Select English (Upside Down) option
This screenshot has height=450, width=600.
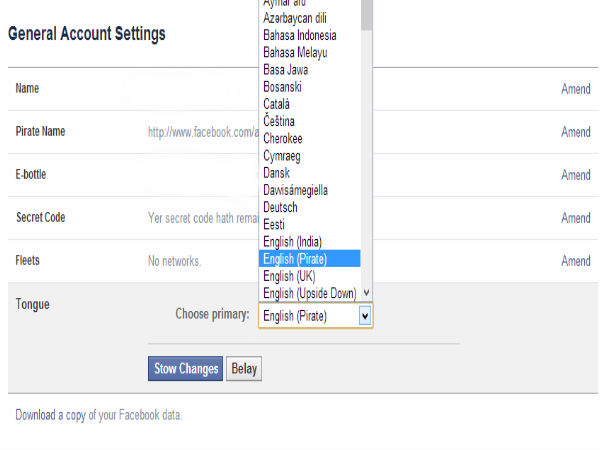308,293
